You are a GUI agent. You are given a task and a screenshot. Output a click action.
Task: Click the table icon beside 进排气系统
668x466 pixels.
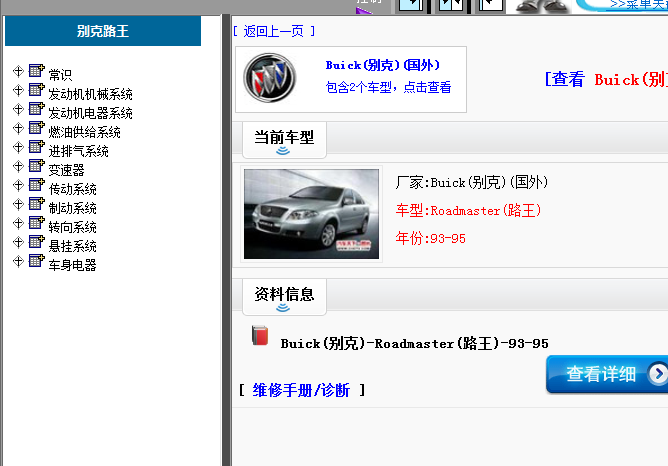[x=37, y=147]
